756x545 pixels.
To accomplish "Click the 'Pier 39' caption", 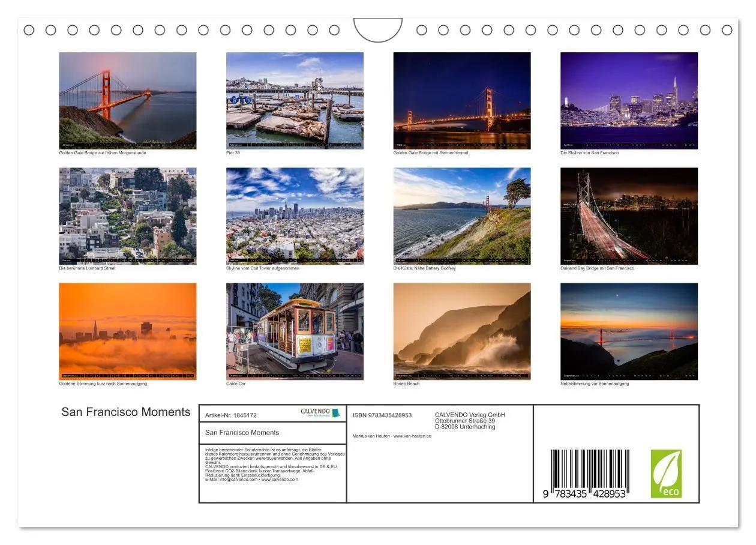I will (233, 153).
